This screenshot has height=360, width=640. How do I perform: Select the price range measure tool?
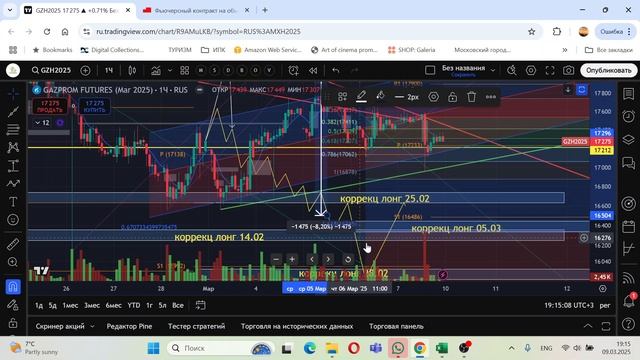coord(13,166)
